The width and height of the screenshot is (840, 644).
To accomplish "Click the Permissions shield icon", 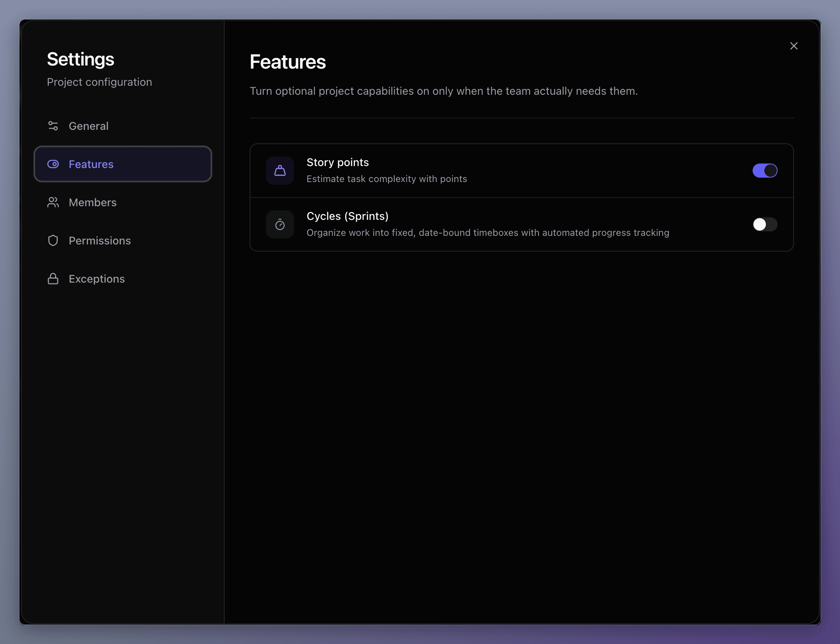I will click(53, 241).
